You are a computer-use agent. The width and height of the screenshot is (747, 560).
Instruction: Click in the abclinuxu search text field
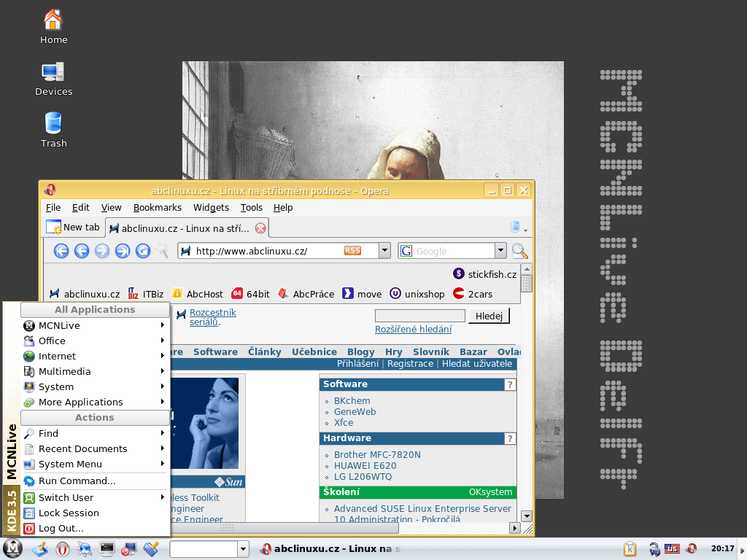[419, 316]
